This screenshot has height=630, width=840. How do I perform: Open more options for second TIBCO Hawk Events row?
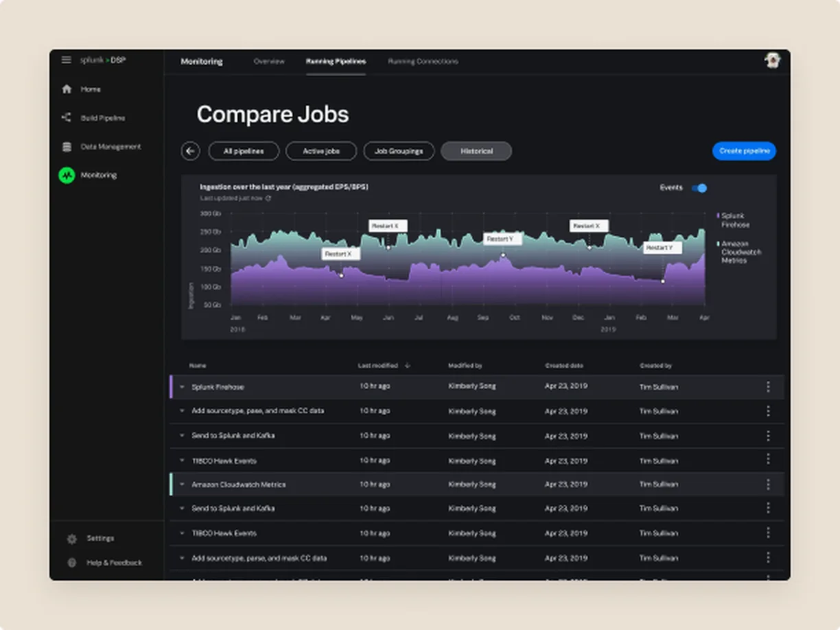pyautogui.click(x=768, y=533)
